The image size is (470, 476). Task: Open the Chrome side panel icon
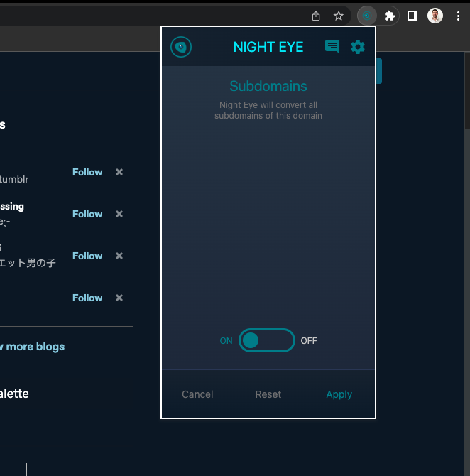click(412, 16)
